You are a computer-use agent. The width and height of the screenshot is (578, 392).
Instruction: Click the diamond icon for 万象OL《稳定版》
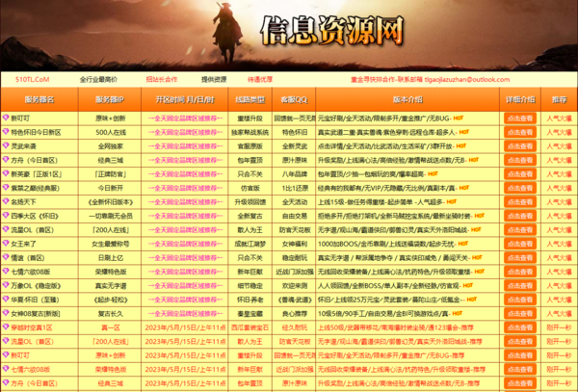(6, 287)
